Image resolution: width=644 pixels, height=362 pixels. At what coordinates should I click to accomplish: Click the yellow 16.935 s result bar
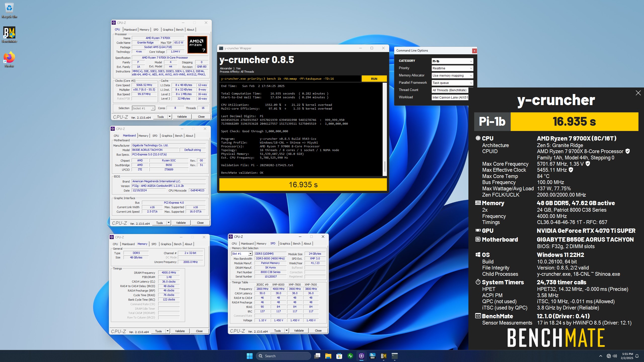[x=303, y=185]
